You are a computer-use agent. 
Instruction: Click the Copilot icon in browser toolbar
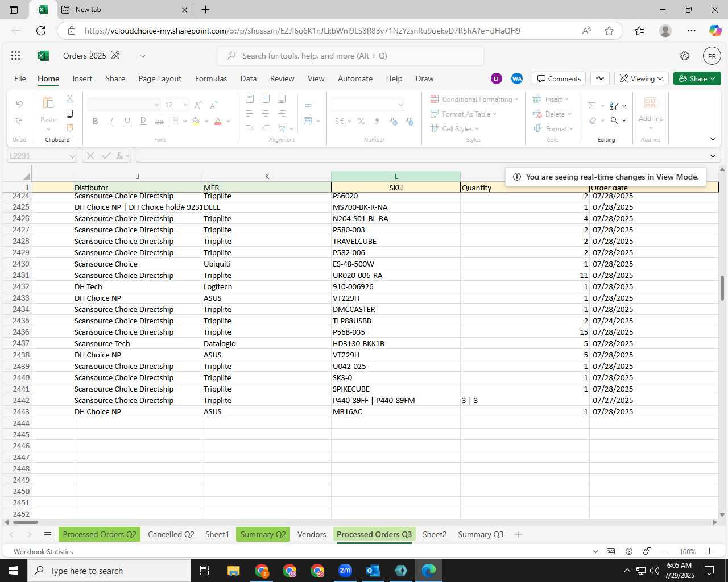tap(715, 31)
